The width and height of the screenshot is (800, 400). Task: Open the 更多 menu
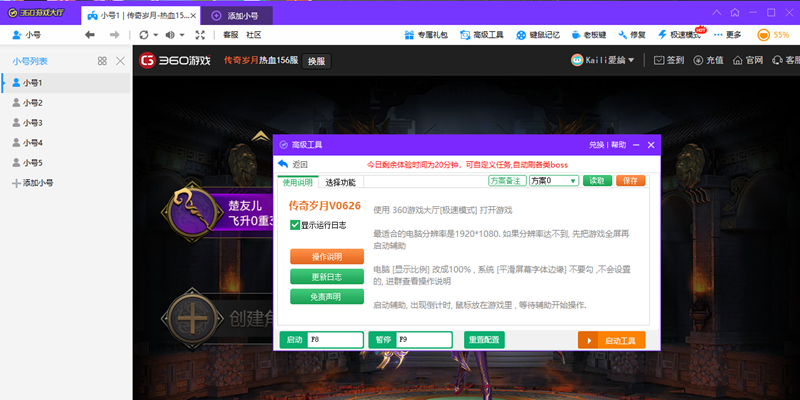727,35
